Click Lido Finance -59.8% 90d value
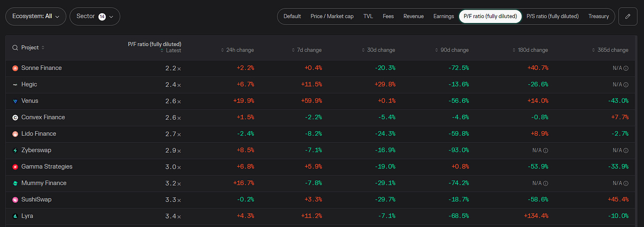644x227 pixels. coord(458,134)
